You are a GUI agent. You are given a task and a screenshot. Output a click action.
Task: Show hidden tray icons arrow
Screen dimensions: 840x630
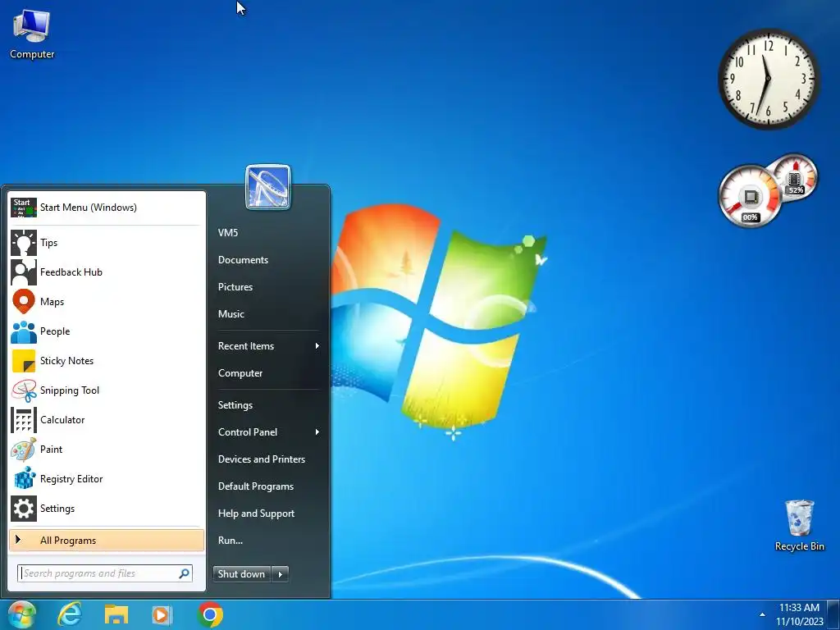tap(762, 614)
